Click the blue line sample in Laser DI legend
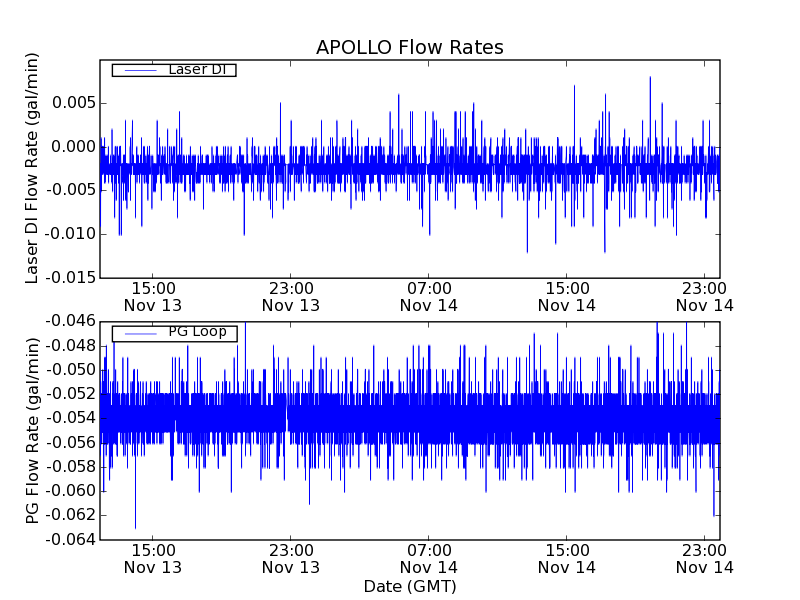 tap(139, 70)
